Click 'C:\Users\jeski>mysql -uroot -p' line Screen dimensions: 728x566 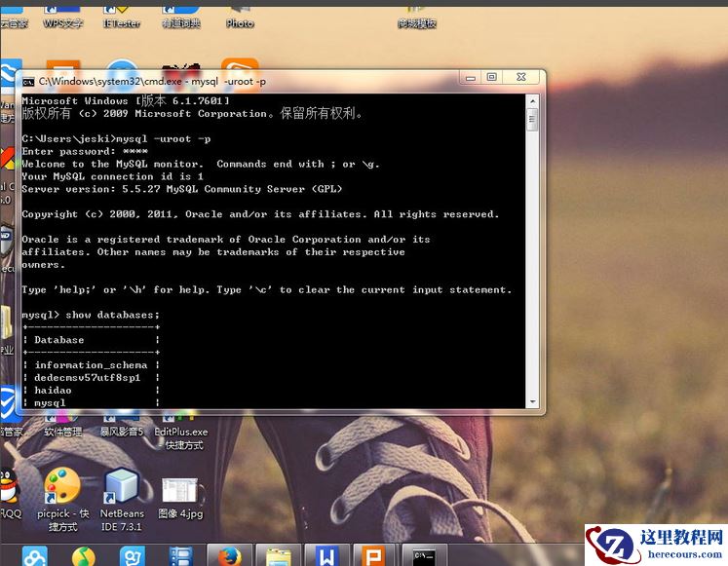(116, 138)
